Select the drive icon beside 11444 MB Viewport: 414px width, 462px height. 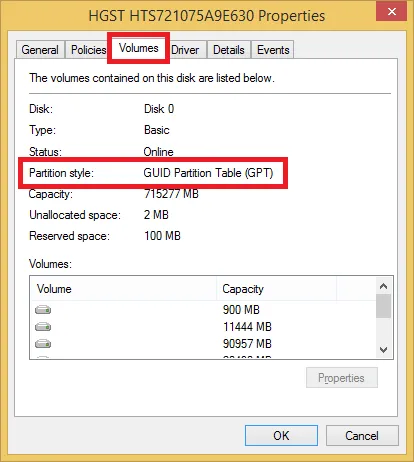point(43,327)
